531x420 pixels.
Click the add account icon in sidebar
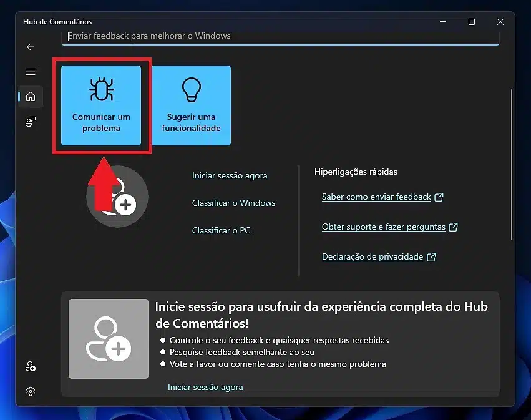31,366
